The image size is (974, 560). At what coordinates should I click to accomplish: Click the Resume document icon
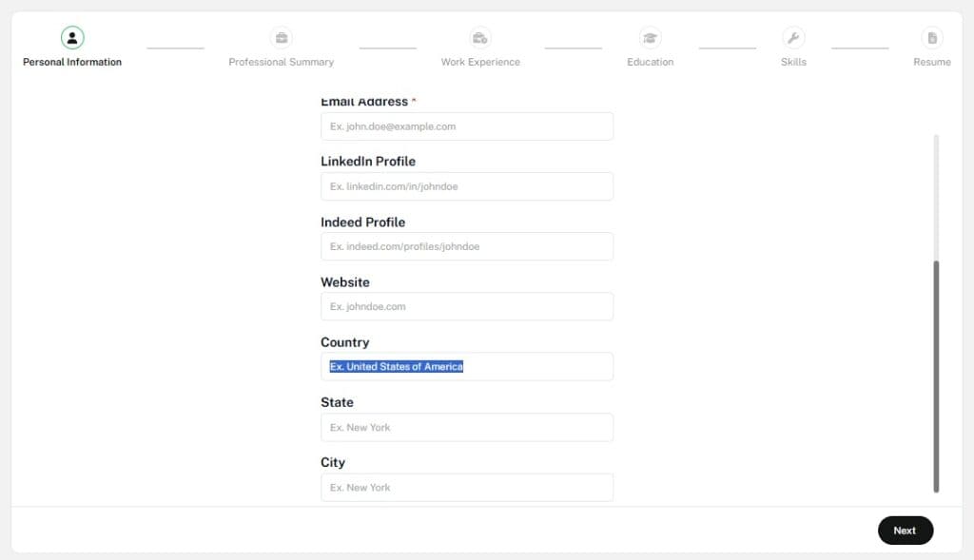click(x=932, y=38)
